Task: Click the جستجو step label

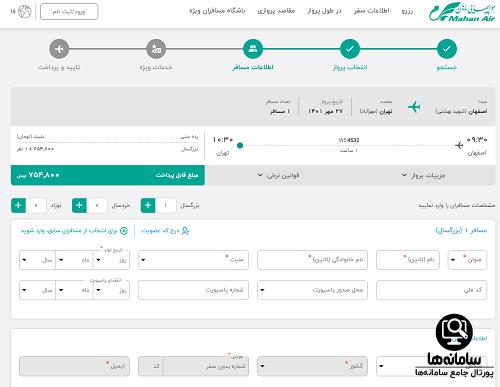Action: (447, 67)
